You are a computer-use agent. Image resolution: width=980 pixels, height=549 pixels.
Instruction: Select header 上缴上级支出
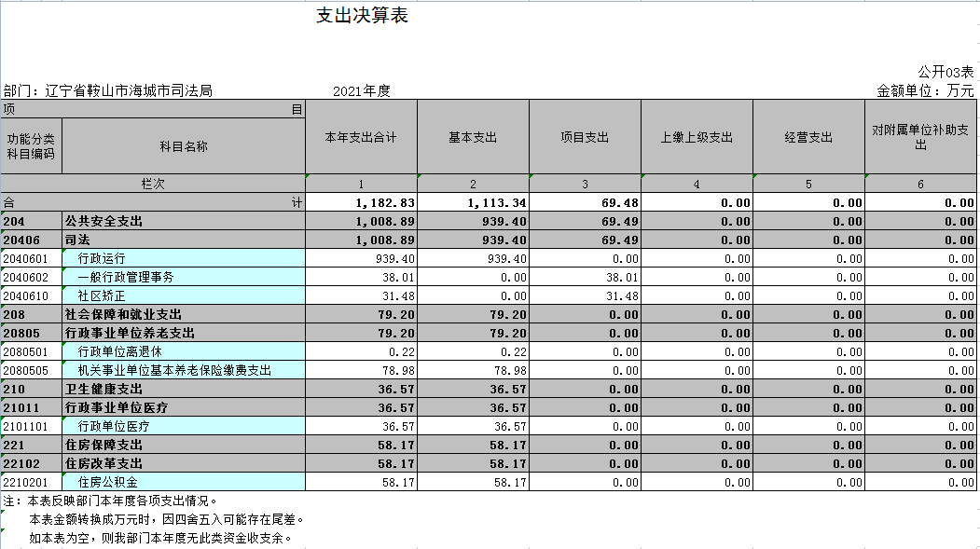point(697,137)
